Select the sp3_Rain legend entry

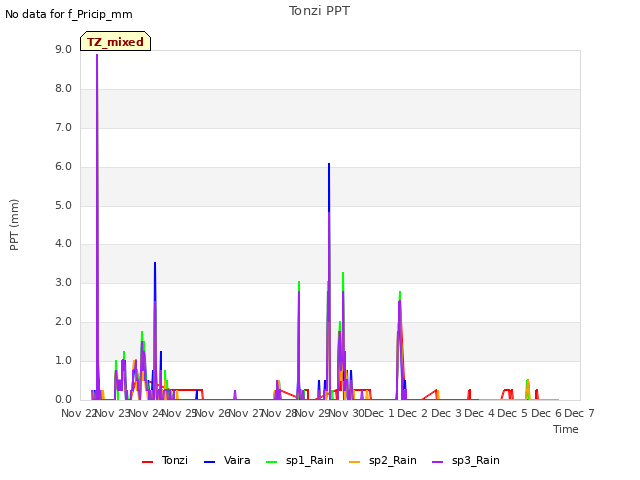(466, 461)
